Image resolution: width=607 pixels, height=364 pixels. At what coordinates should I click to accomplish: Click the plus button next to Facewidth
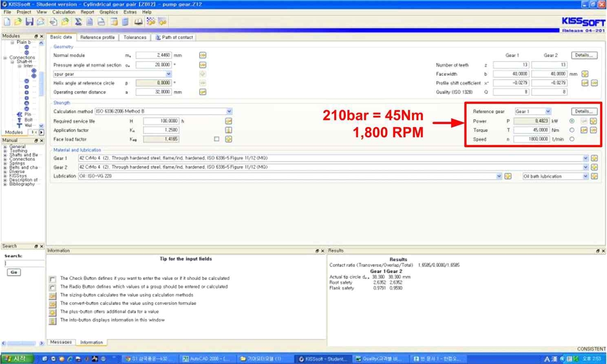tap(585, 74)
